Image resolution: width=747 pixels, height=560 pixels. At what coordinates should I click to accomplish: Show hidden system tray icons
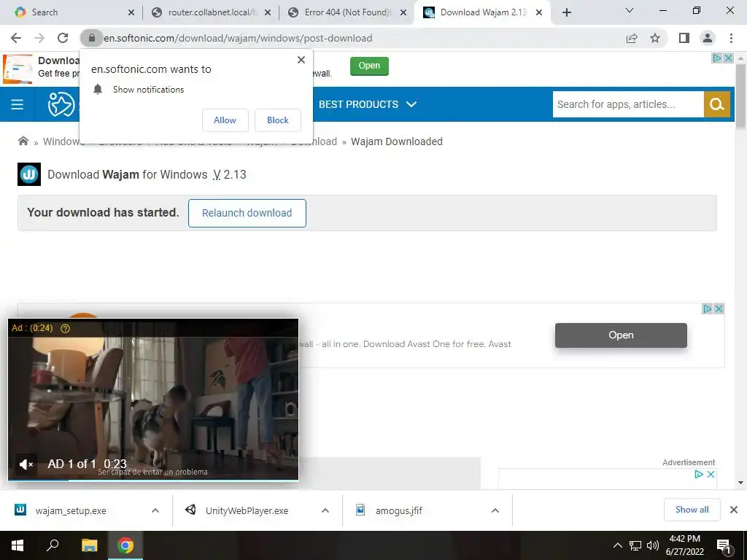pyautogui.click(x=617, y=545)
